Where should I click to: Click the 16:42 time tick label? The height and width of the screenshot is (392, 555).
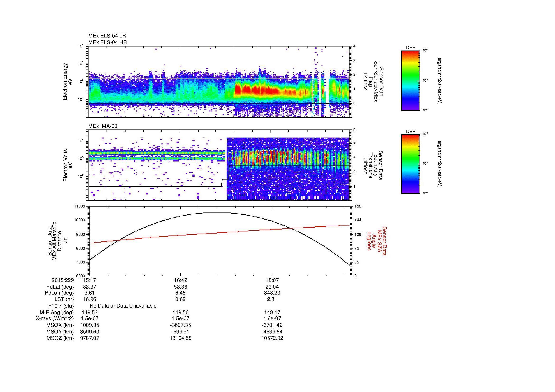point(181,280)
